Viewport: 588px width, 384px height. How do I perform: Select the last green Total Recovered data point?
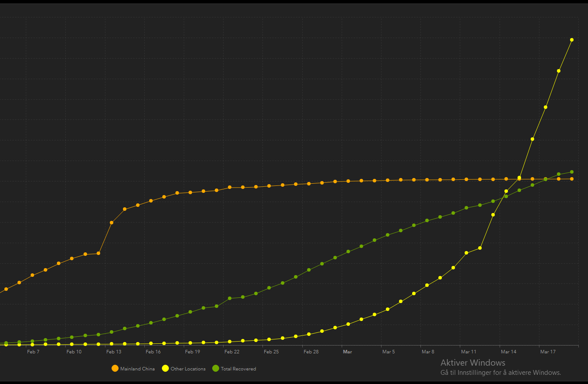[572, 172]
